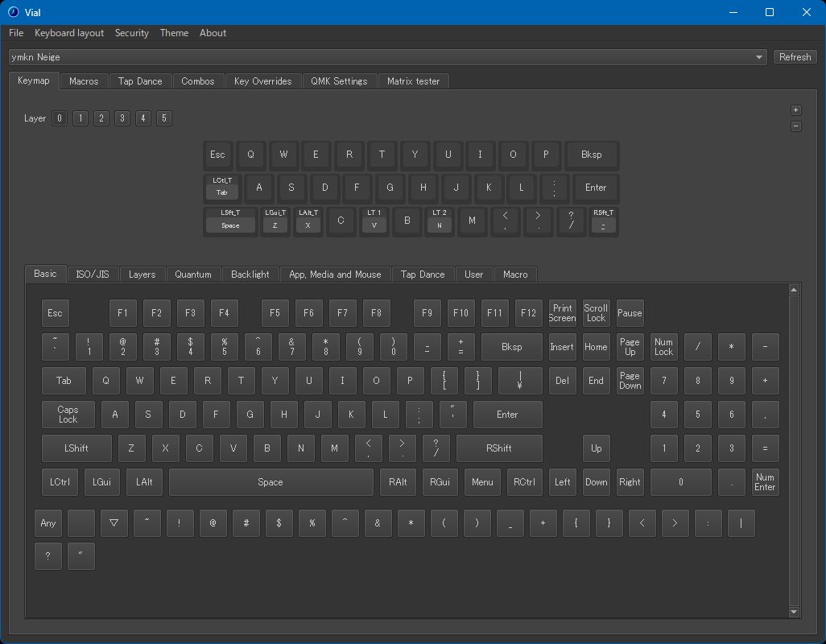Pick the Up arrow keycode
The height and width of the screenshot is (644, 826).
coord(596,448)
